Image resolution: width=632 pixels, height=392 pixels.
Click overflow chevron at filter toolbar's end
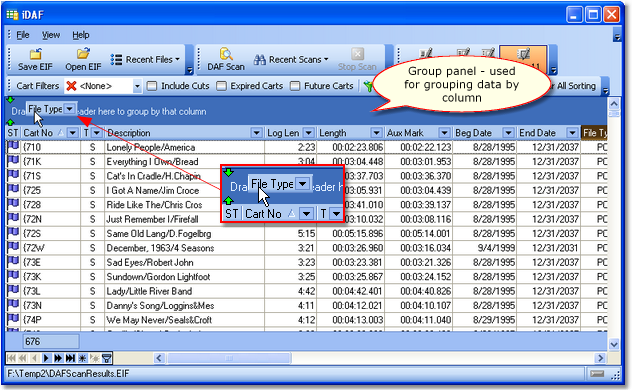click(x=605, y=91)
